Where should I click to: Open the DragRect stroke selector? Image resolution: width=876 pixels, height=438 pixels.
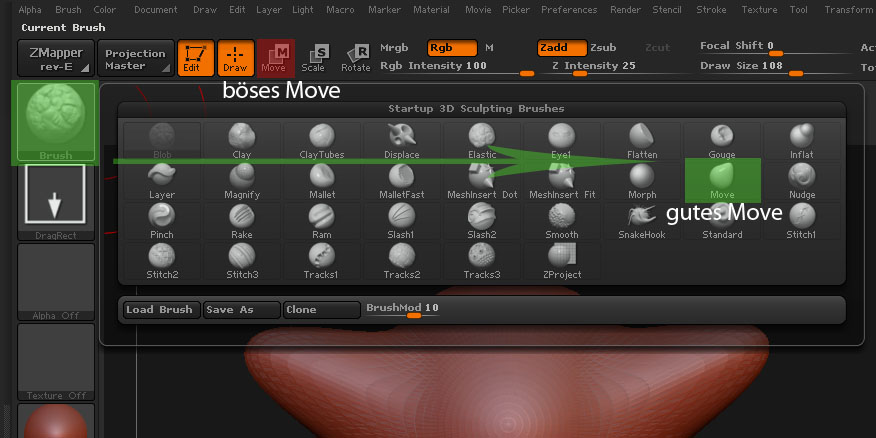coord(55,200)
